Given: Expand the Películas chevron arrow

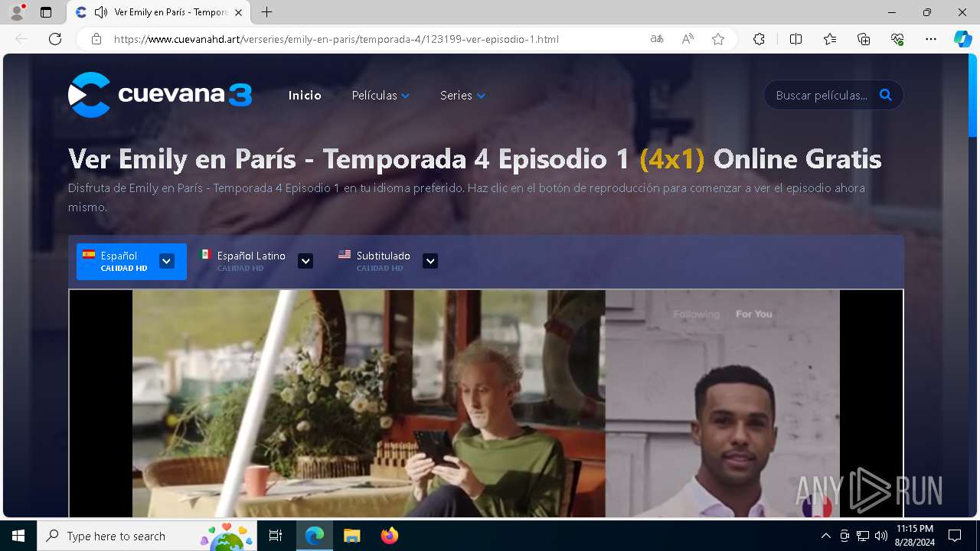Looking at the screenshot, I should tap(405, 96).
